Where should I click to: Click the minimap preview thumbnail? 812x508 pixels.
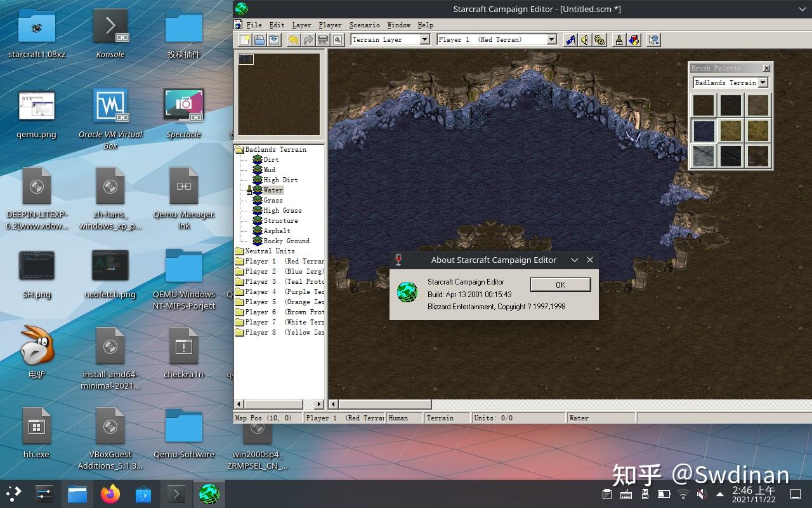tap(279, 94)
